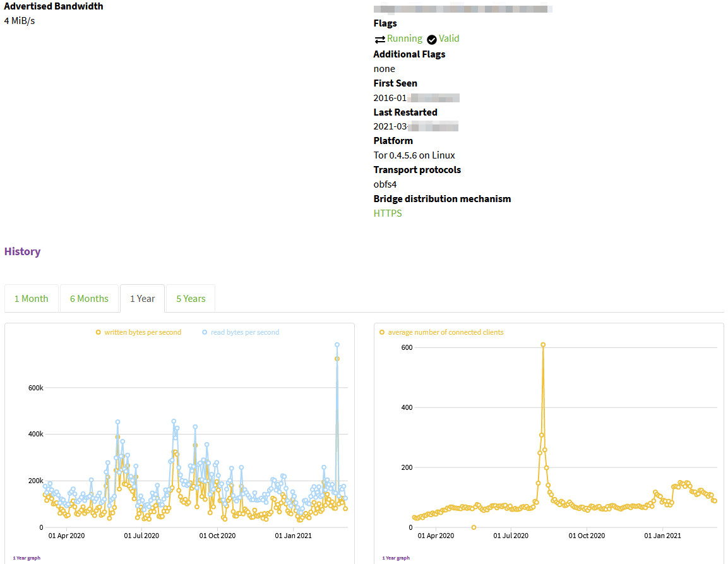Select the 1 Year history tab

click(x=143, y=299)
